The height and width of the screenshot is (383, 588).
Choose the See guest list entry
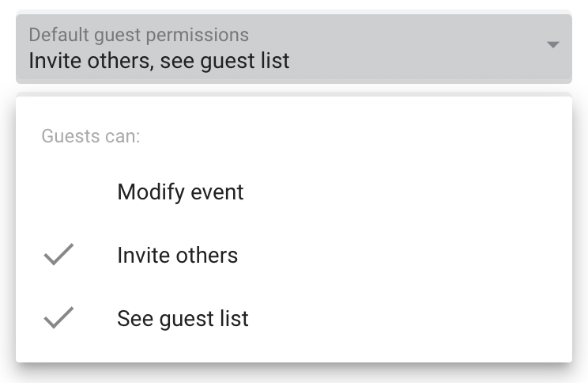click(x=183, y=319)
